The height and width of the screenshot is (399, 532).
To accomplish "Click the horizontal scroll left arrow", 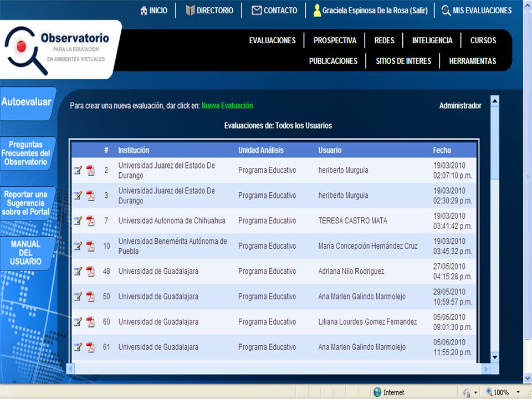I will tap(70, 369).
